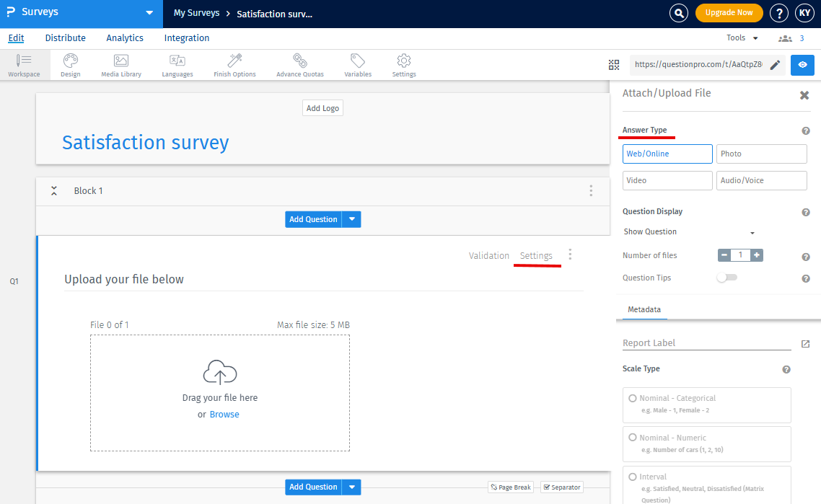
Task: Select the Design icon in the toolbar
Action: (x=70, y=64)
